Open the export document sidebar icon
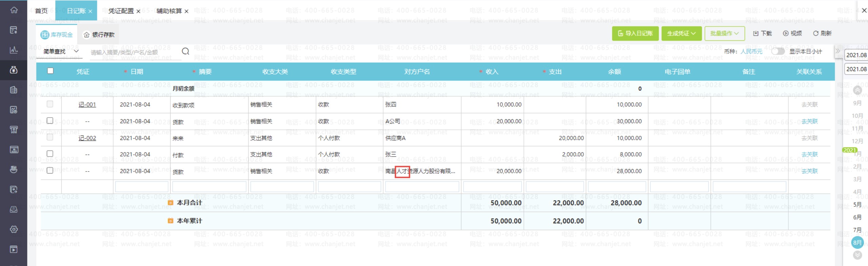This screenshot has width=868, height=266. 14,189
